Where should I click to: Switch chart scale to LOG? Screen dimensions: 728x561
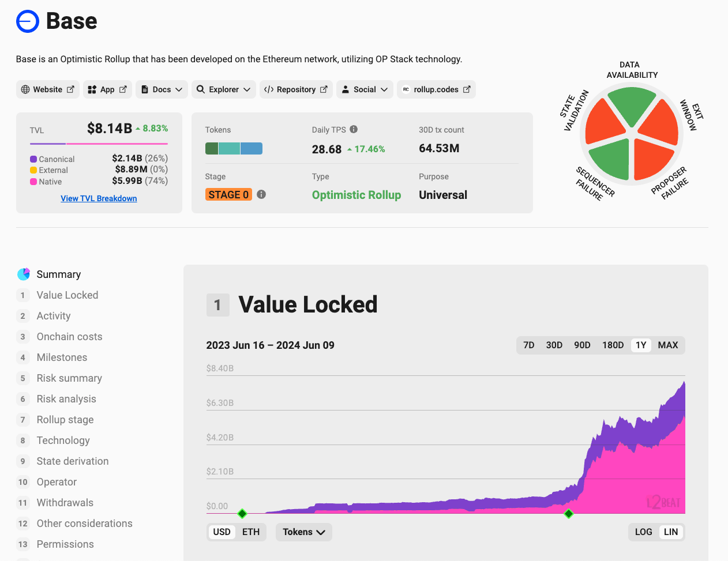[644, 532]
